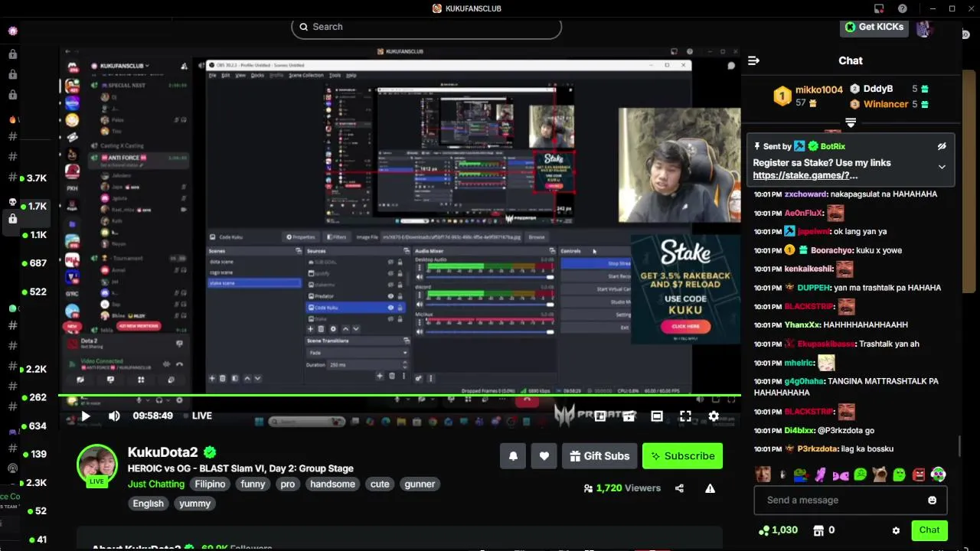Click the Subscribe button
This screenshot has height=551, width=980.
point(682,456)
